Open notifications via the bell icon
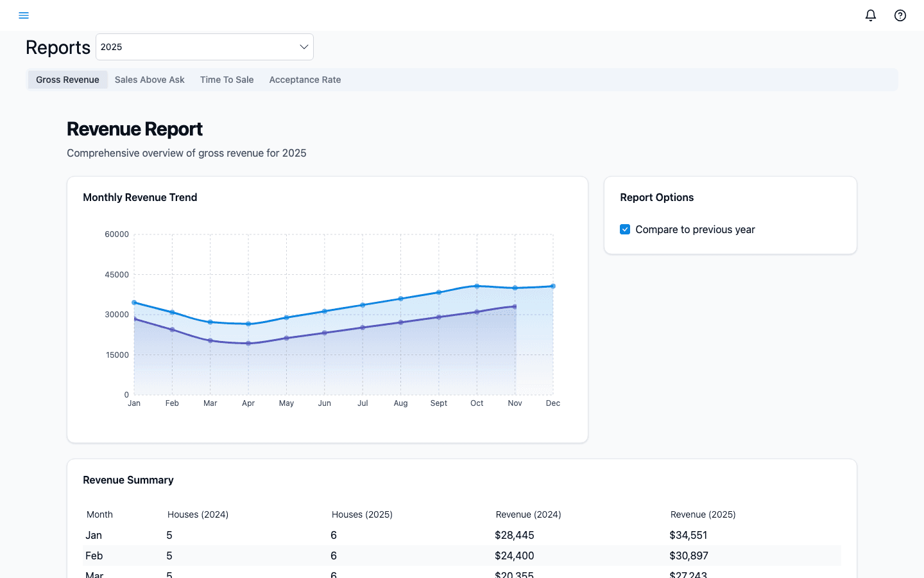Screen dimensions: 924x578 [x=871, y=15]
